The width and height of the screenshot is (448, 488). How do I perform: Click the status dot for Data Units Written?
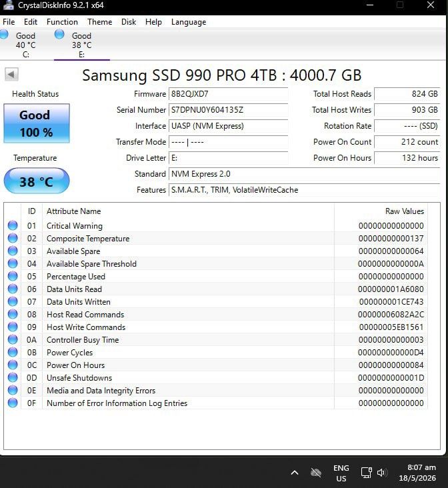(x=13, y=301)
